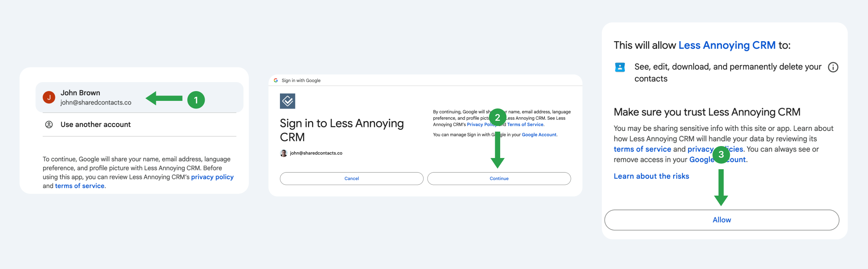Select the John Brown account
Image resolution: width=868 pixels, height=269 pixels.
[139, 97]
